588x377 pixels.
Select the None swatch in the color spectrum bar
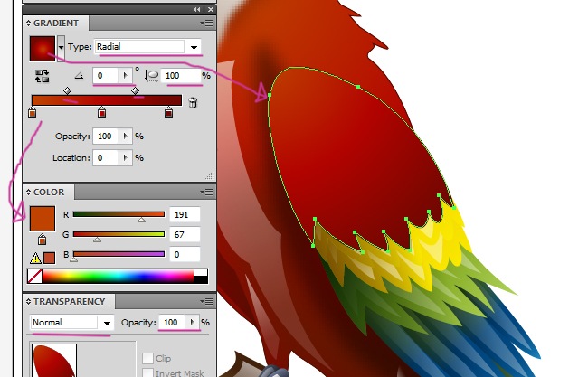click(34, 276)
